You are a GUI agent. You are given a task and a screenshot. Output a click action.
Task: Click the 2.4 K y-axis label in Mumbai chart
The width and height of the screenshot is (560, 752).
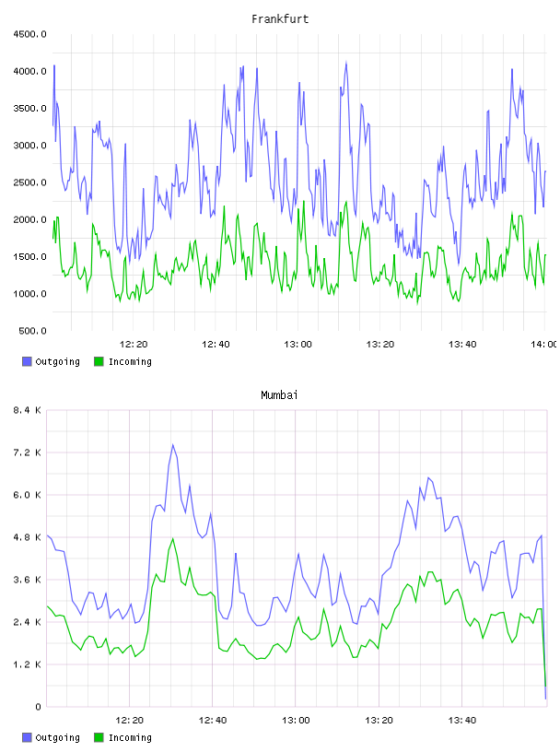pos(28,622)
